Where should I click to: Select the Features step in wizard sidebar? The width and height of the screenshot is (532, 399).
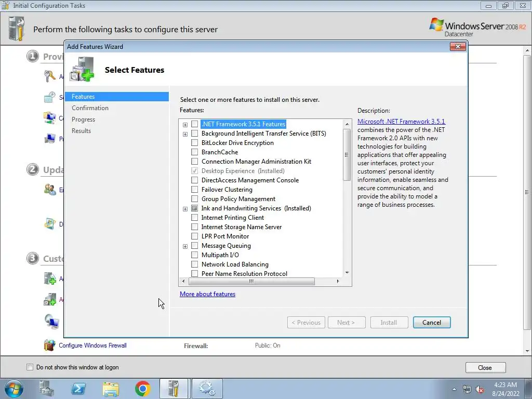(117, 96)
